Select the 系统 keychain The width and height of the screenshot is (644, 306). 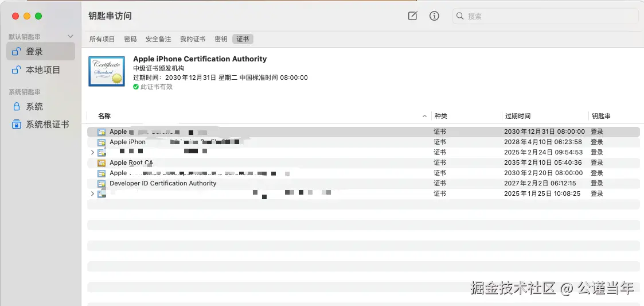click(41, 107)
